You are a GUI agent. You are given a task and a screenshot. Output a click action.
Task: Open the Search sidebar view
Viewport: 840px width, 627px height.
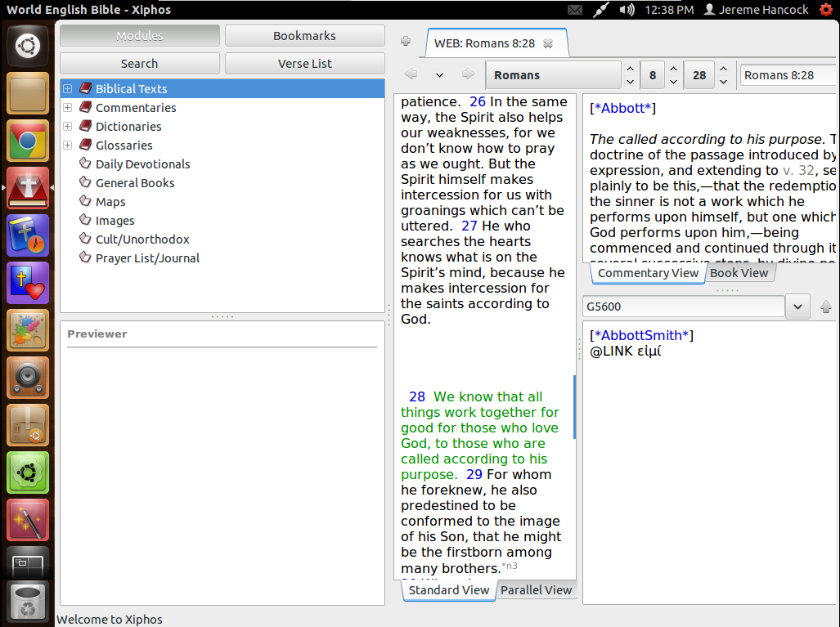140,64
